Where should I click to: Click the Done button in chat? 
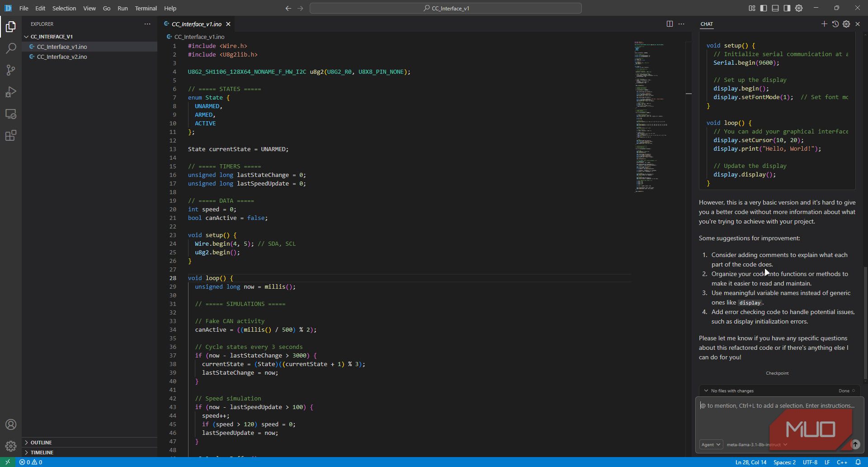click(847, 391)
